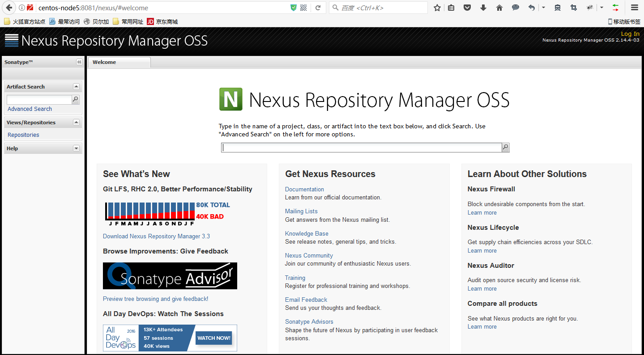Viewport: 644px width, 355px height.
Task: Open the Repositories link
Action: [x=23, y=135]
